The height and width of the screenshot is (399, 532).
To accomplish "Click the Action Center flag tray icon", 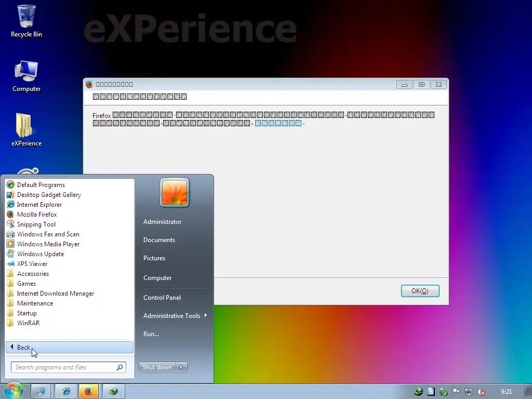I will tap(456, 392).
